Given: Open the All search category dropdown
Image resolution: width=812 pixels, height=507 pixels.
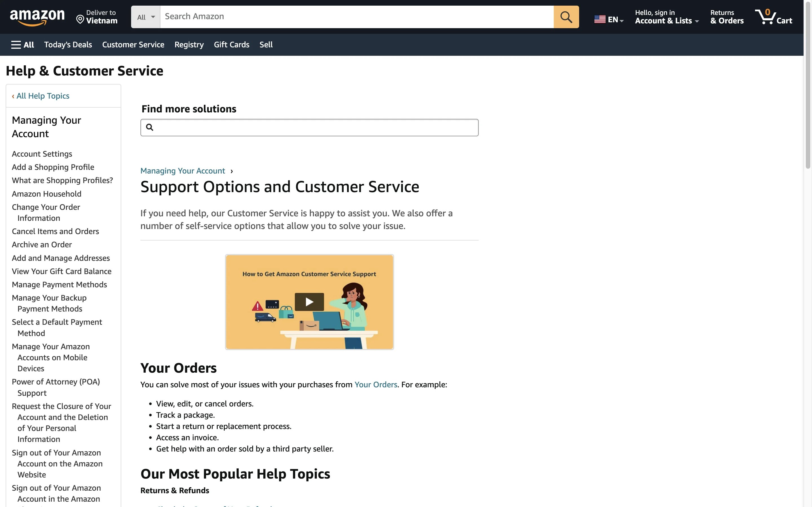Looking at the screenshot, I should 145,17.
